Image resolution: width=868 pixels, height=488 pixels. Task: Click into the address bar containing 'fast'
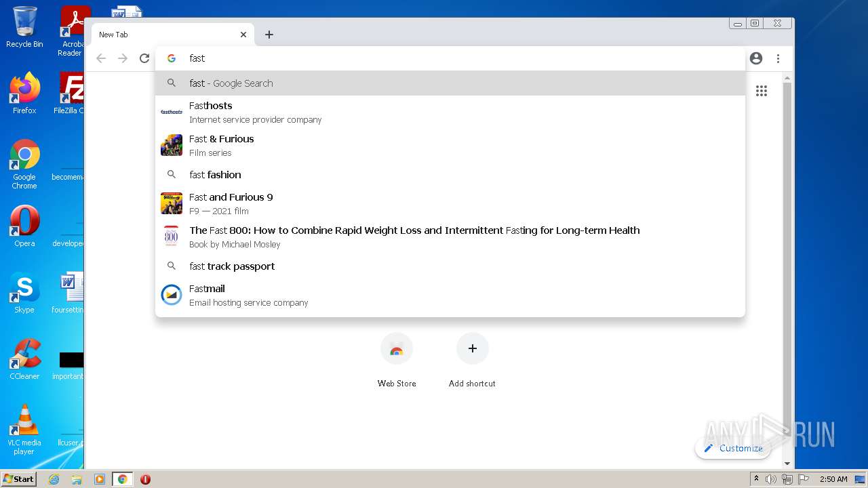pos(450,58)
